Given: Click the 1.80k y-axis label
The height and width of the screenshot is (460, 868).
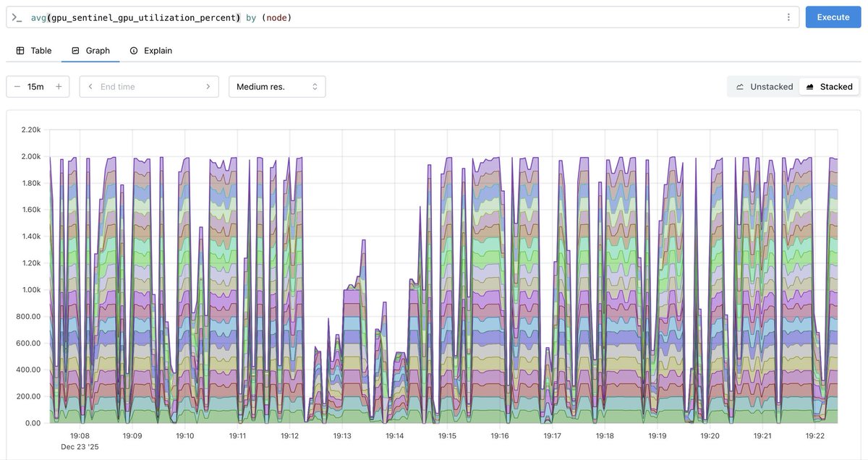Looking at the screenshot, I should click(x=31, y=183).
